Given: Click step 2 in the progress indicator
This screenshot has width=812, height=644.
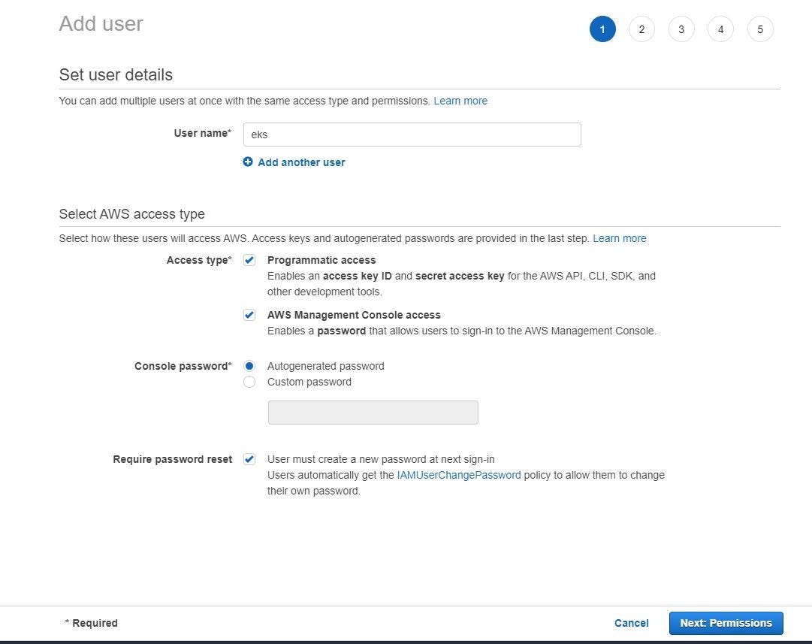Looking at the screenshot, I should (641, 29).
